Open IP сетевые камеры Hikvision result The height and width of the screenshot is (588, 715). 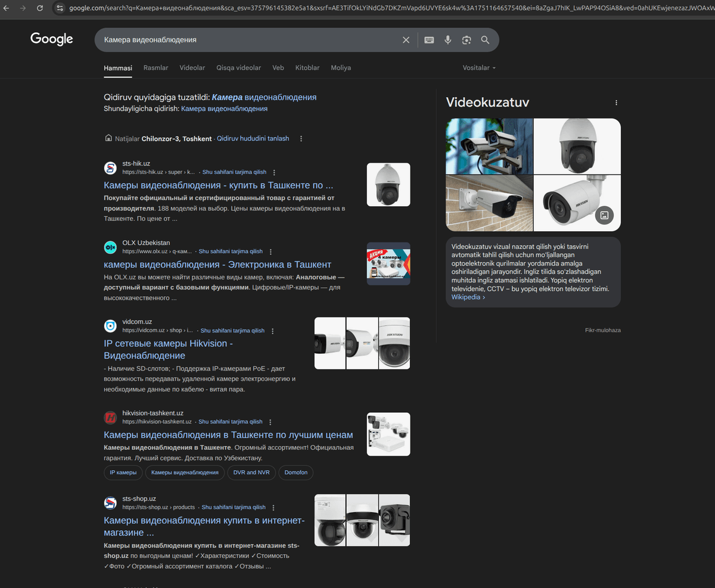pyautogui.click(x=168, y=350)
